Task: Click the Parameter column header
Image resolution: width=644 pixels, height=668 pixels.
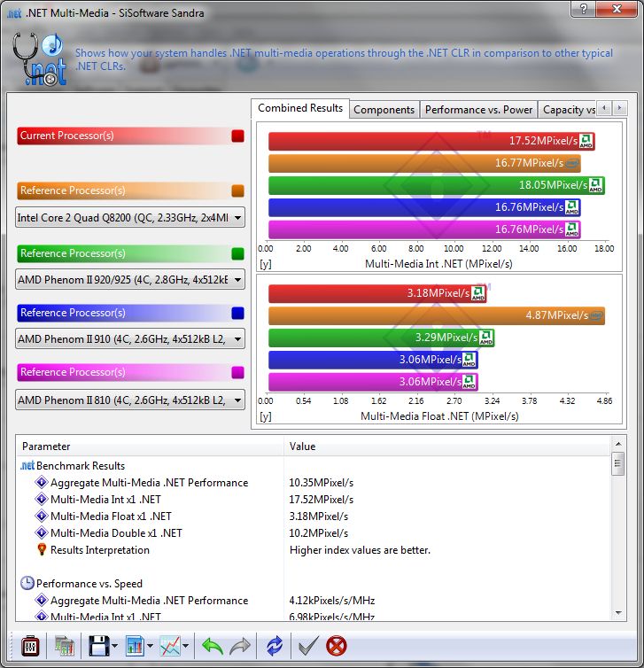Action: pos(150,446)
